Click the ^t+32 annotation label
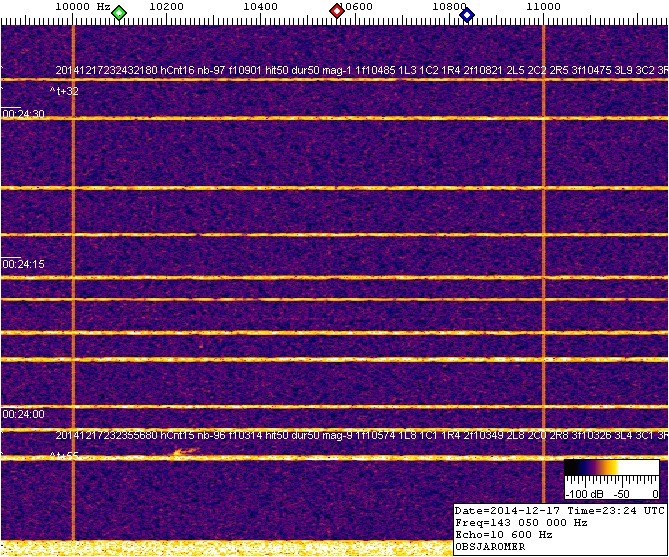This screenshot has height=557, width=669. click(x=64, y=91)
